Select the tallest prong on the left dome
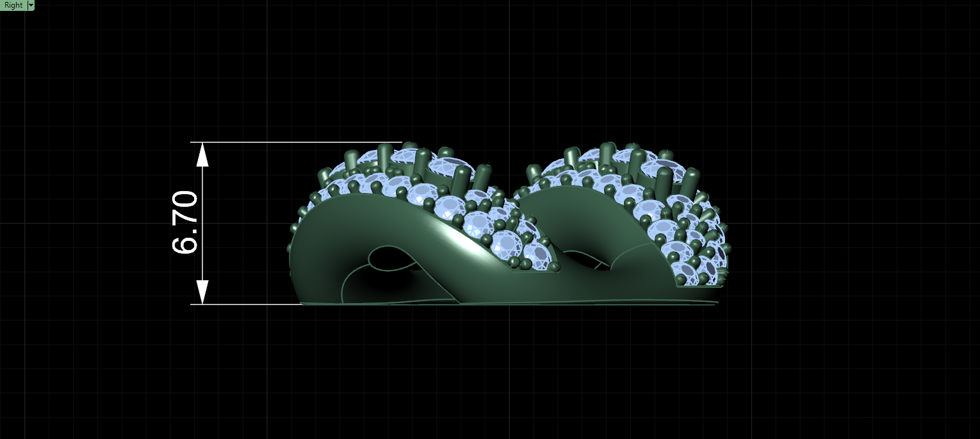The width and height of the screenshot is (980, 439). click(384, 156)
